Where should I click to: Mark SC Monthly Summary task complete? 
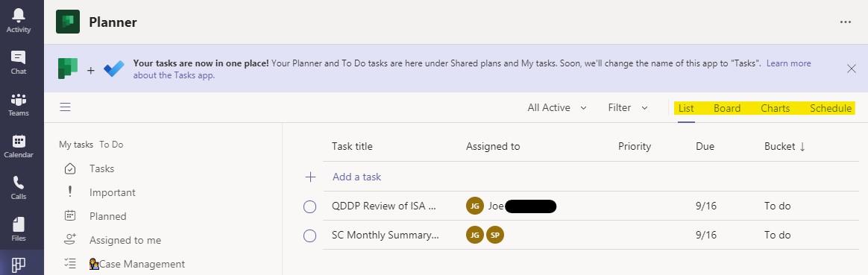[310, 236]
